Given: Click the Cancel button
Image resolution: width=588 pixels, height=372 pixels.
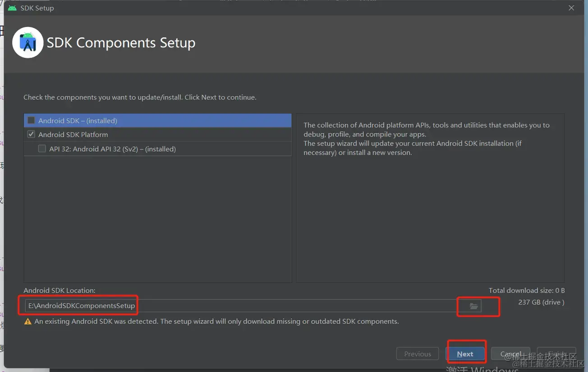Looking at the screenshot, I should pyautogui.click(x=511, y=354).
